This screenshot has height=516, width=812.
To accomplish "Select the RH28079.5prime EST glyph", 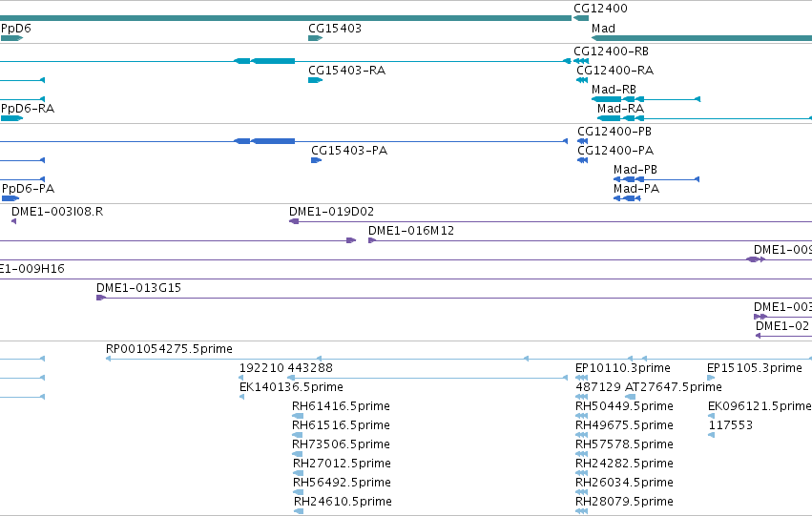I will [581, 511].
